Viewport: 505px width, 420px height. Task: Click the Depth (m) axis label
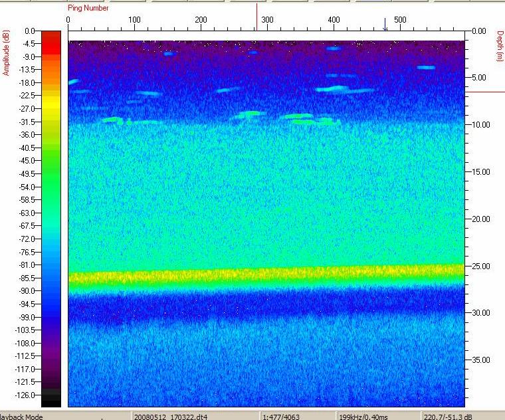tap(499, 47)
